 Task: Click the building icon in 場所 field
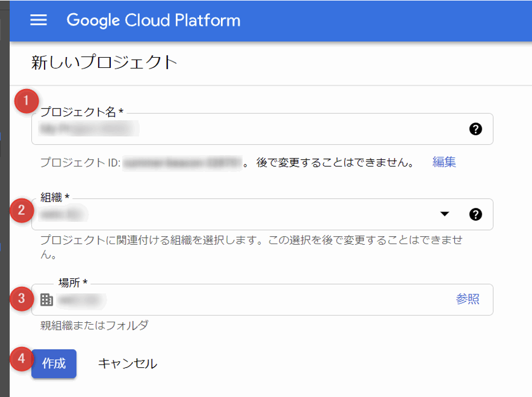[46, 299]
